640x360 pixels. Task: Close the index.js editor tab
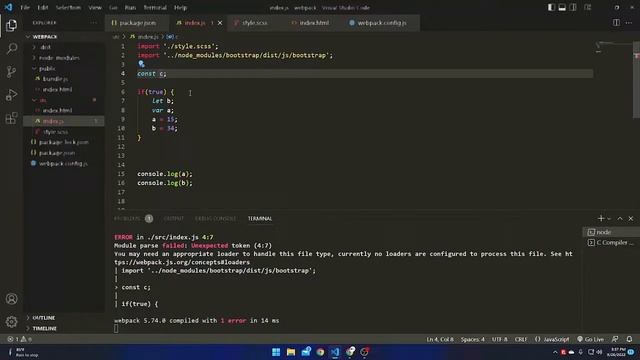(220, 23)
